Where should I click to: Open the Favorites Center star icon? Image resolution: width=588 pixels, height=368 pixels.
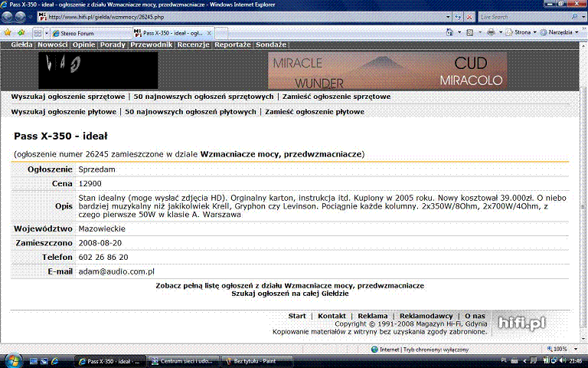point(8,33)
